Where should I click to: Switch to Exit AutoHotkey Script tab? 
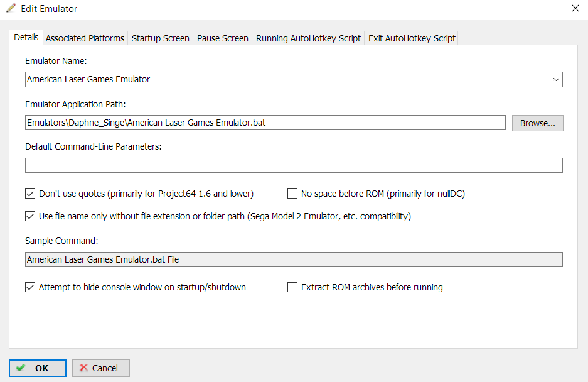[x=412, y=38]
